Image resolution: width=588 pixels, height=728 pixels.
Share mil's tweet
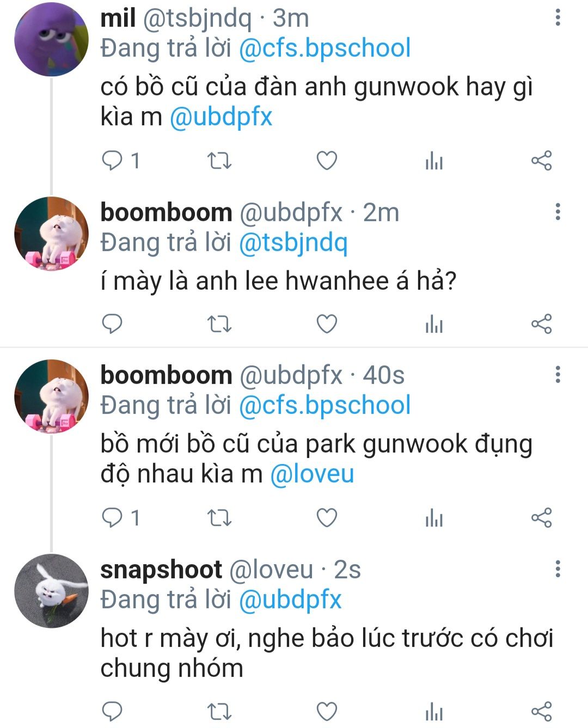click(x=541, y=161)
